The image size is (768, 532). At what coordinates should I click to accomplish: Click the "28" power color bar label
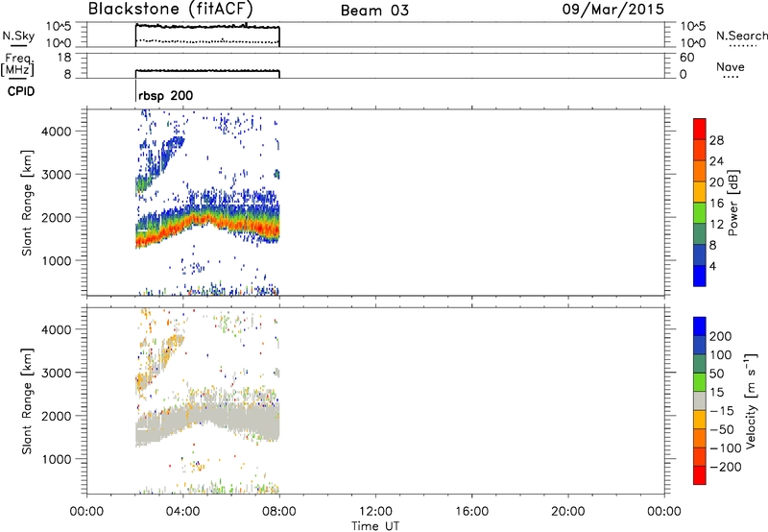[716, 140]
